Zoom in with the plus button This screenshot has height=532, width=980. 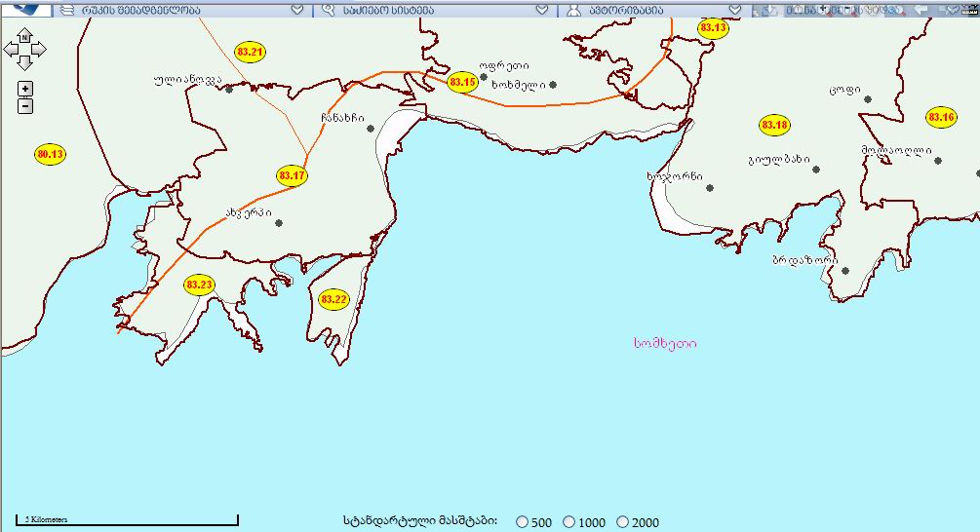25,89
